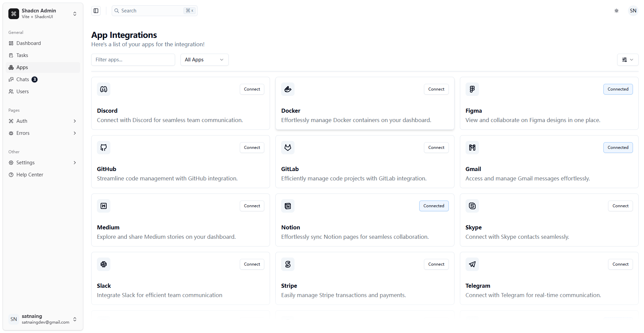
Task: Click the Discord app icon
Action: point(104,89)
